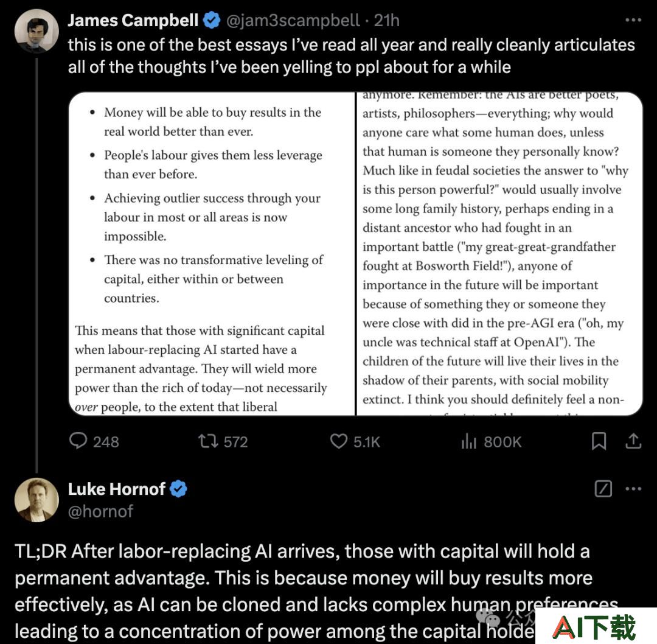
Task: Share the tweet via upload icon
Action: pos(633,441)
